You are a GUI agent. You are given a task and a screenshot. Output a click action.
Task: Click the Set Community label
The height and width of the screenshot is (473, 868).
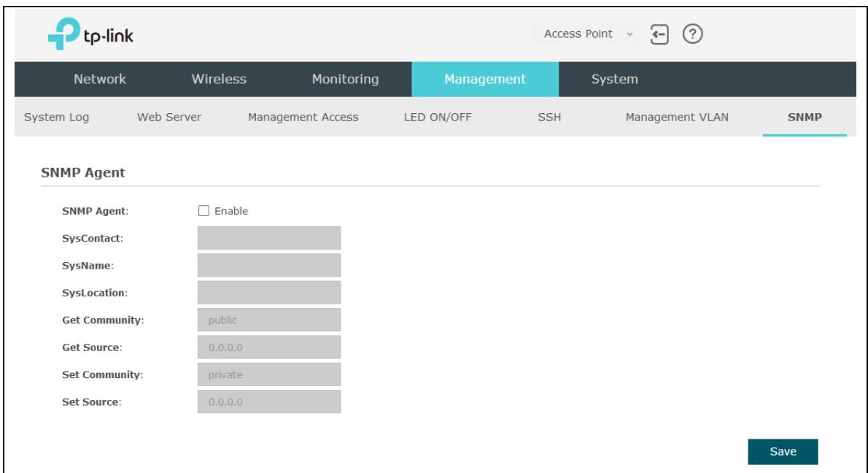102,374
